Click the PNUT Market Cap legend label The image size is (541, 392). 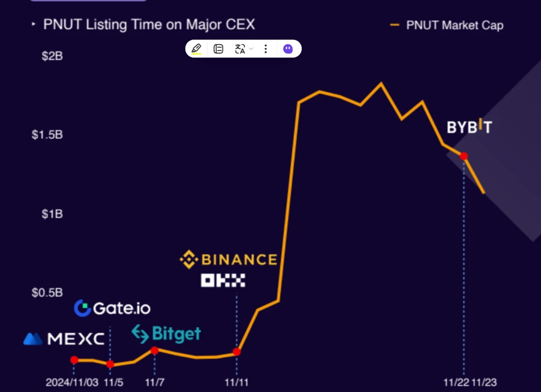click(x=454, y=25)
